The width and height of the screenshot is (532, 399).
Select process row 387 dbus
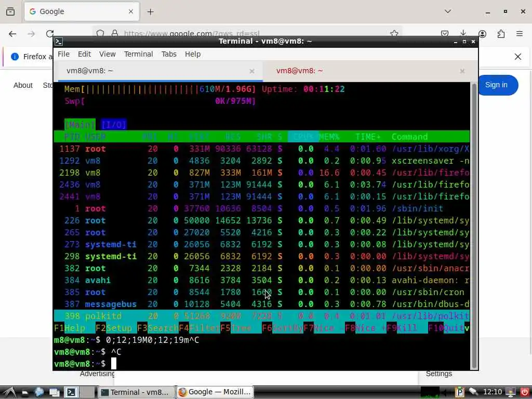262,304
